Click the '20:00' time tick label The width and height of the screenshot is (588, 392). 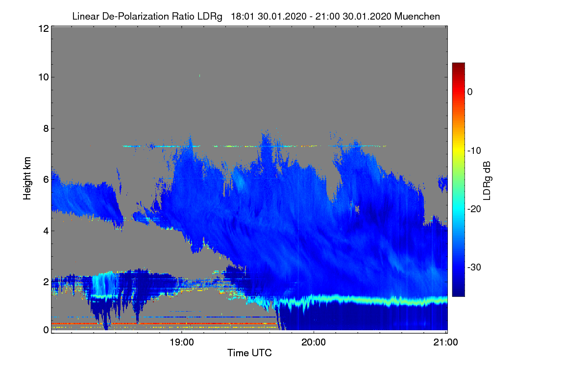314,343
